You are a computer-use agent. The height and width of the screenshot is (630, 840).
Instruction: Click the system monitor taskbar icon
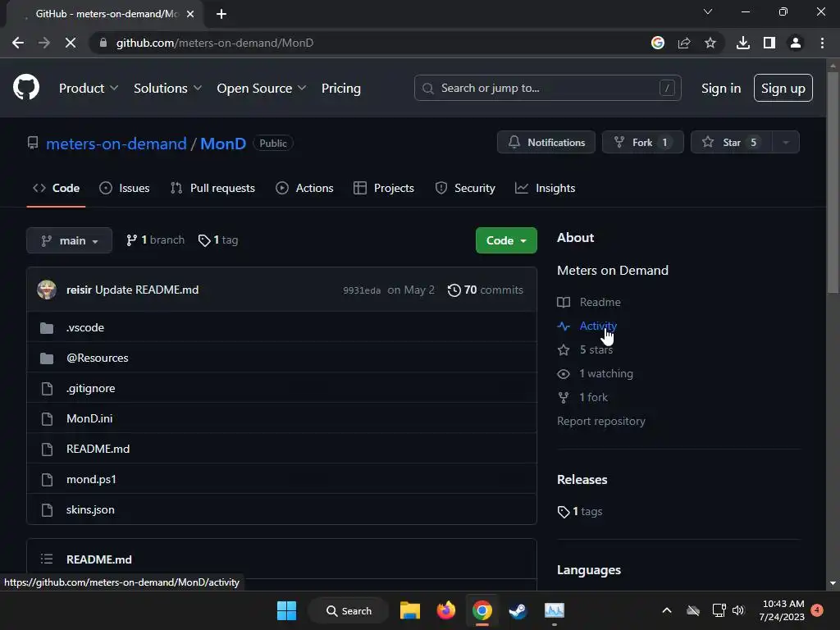pos(555,610)
